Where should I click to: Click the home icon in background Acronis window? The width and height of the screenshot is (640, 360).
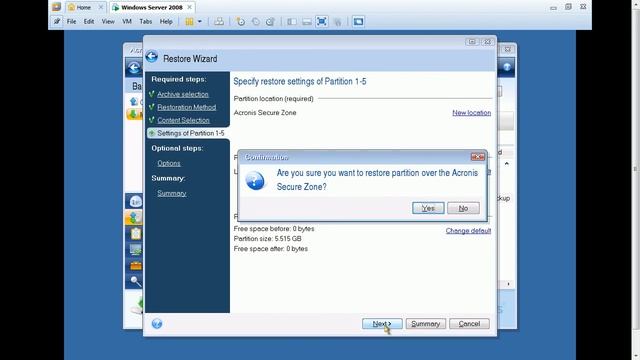pos(133,101)
